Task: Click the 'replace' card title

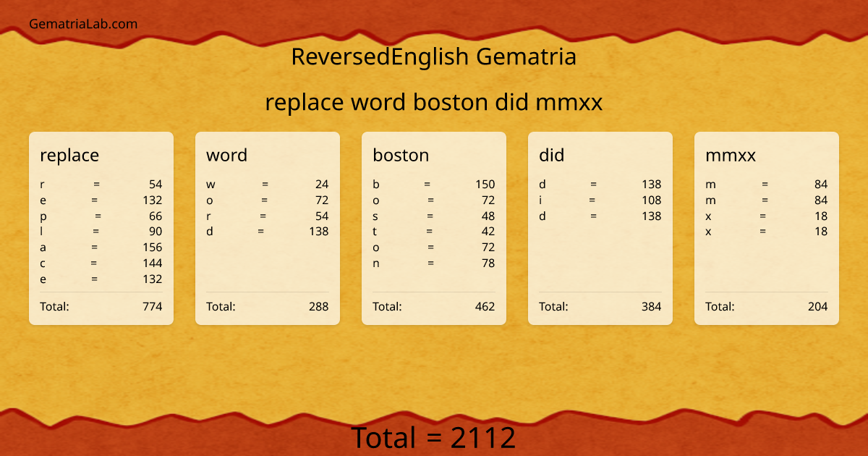Action: (69, 155)
